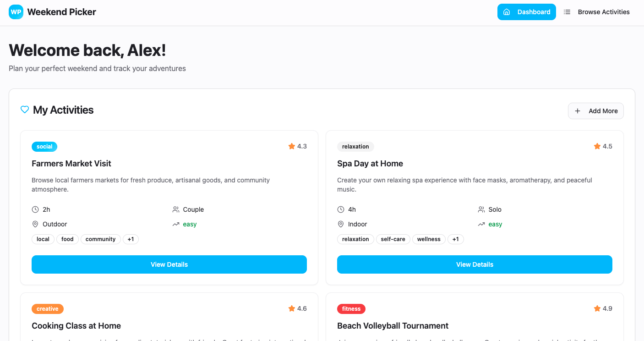Go to Browse Activities

tap(596, 12)
